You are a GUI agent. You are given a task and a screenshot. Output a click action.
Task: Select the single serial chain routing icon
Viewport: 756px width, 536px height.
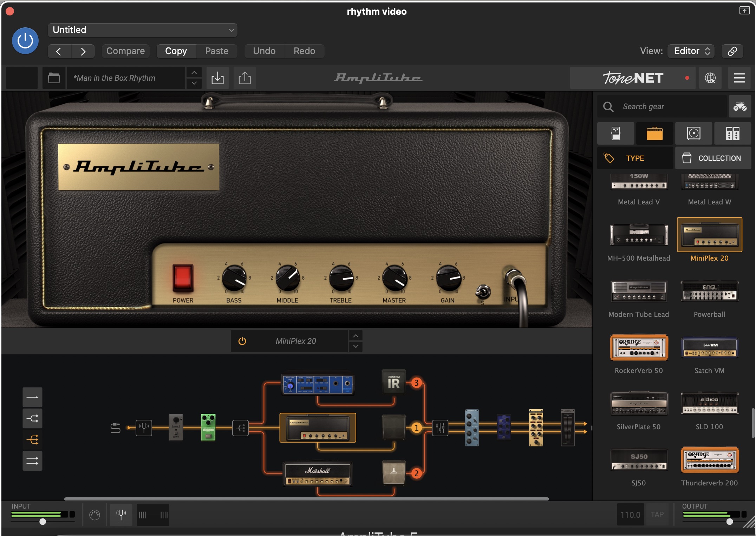point(32,397)
